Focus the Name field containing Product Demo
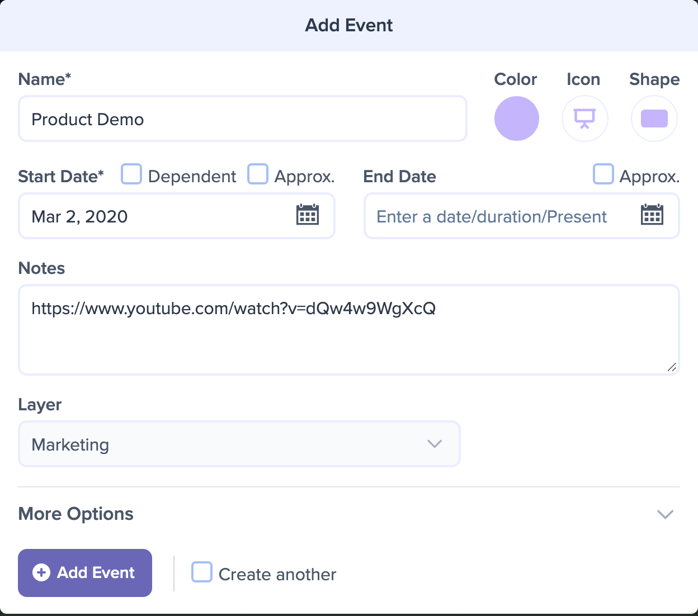The height and width of the screenshot is (616, 698). tap(243, 119)
